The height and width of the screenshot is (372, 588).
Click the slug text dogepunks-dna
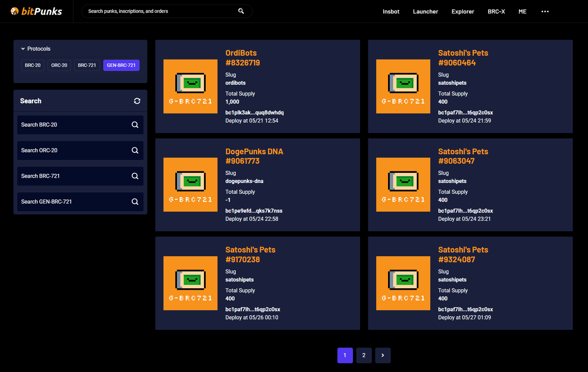(x=245, y=181)
